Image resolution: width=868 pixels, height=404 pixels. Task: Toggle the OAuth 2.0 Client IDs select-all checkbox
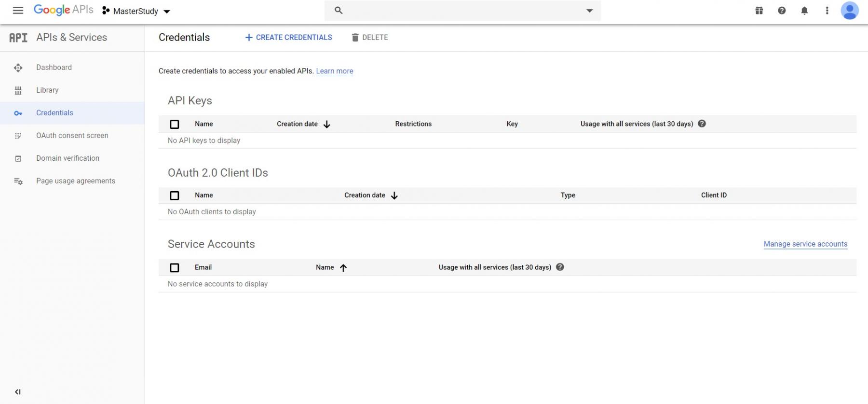coord(175,195)
